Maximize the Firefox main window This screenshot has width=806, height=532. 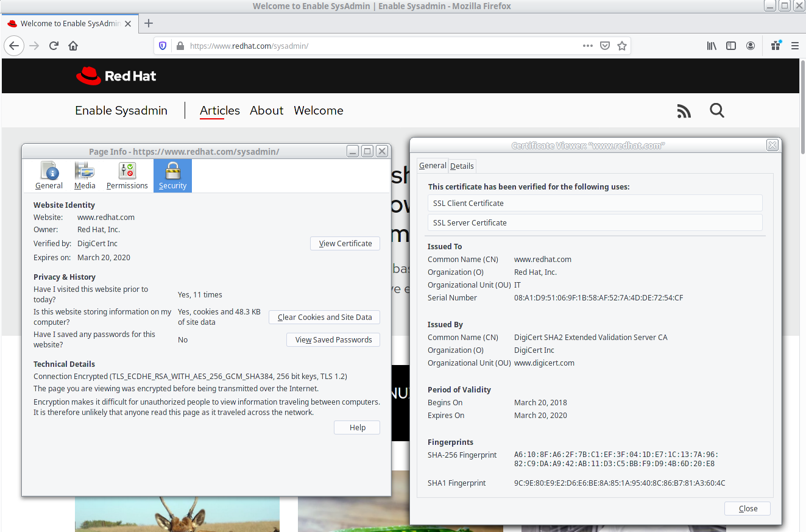[x=785, y=5]
